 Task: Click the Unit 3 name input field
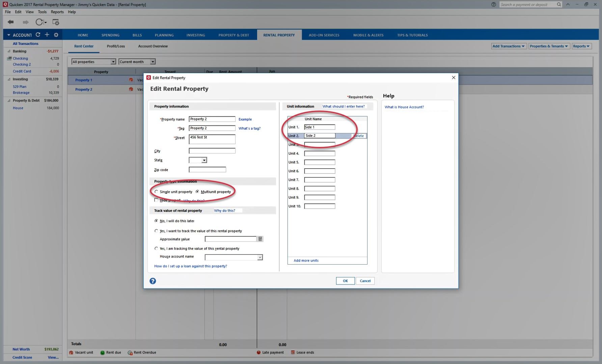pos(320,145)
